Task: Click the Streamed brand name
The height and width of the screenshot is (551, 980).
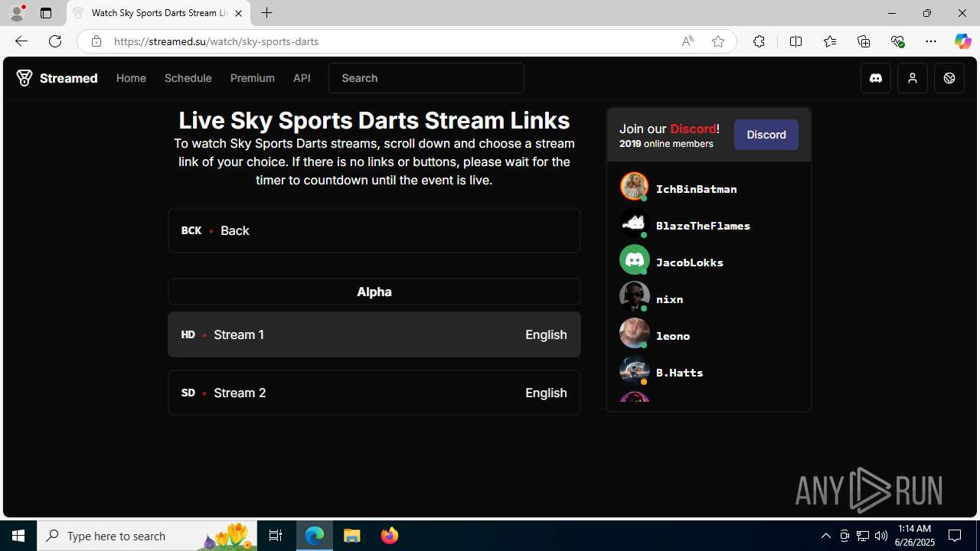Action: [x=69, y=78]
